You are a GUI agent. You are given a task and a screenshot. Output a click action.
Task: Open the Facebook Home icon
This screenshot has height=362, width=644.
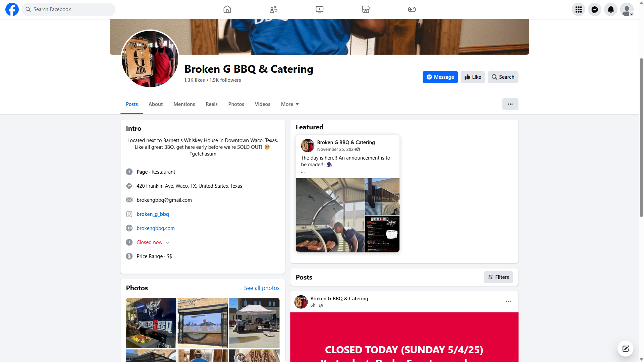tap(227, 9)
